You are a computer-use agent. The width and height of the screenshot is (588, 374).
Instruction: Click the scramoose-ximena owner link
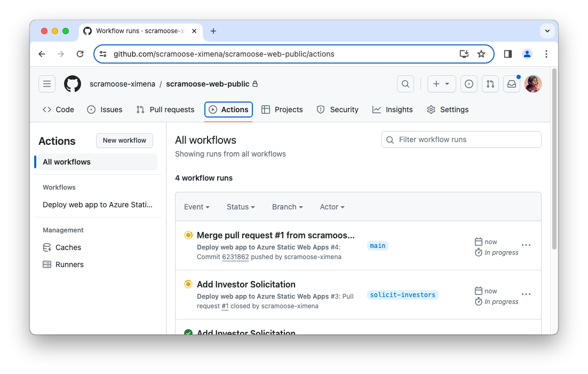click(122, 84)
